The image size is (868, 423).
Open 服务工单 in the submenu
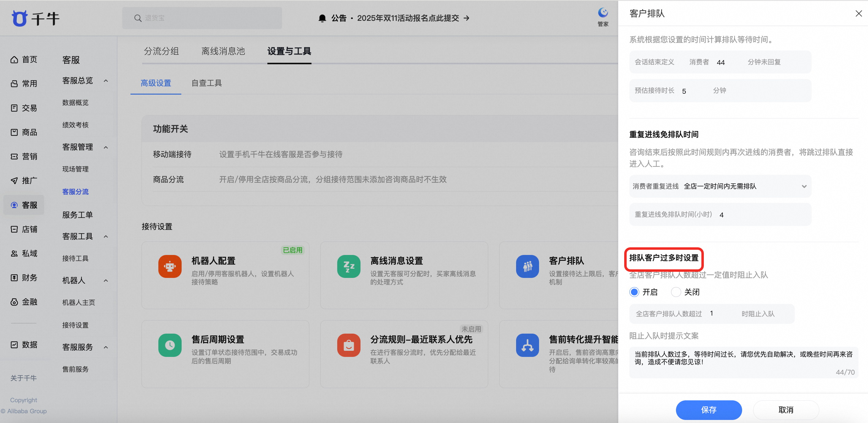pos(77,215)
